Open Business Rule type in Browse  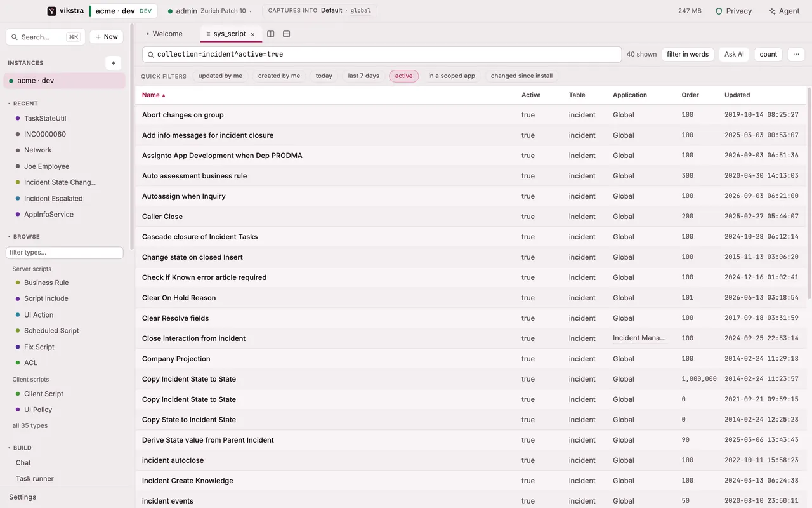tap(46, 283)
